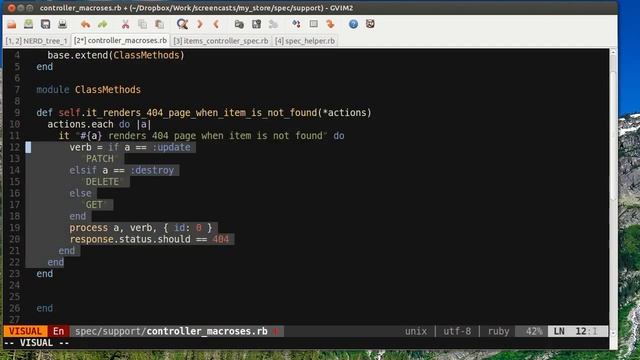Click the 'def self.it_renders_404_page_when_item_is_not_found' line
This screenshot has height=360, width=640.
point(204,113)
